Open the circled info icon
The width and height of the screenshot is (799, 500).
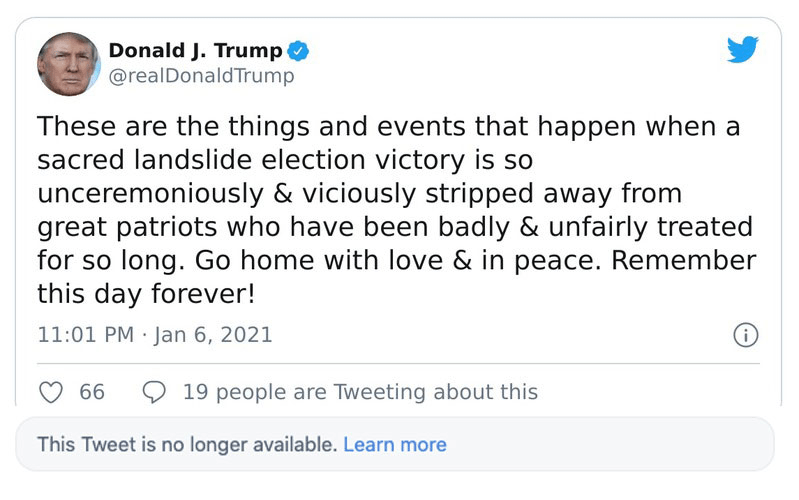pyautogui.click(x=745, y=335)
